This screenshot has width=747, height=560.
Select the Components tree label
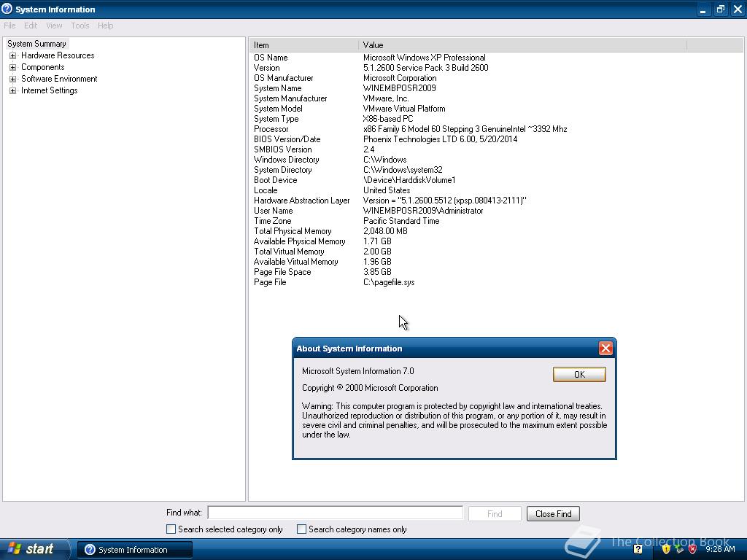click(43, 67)
